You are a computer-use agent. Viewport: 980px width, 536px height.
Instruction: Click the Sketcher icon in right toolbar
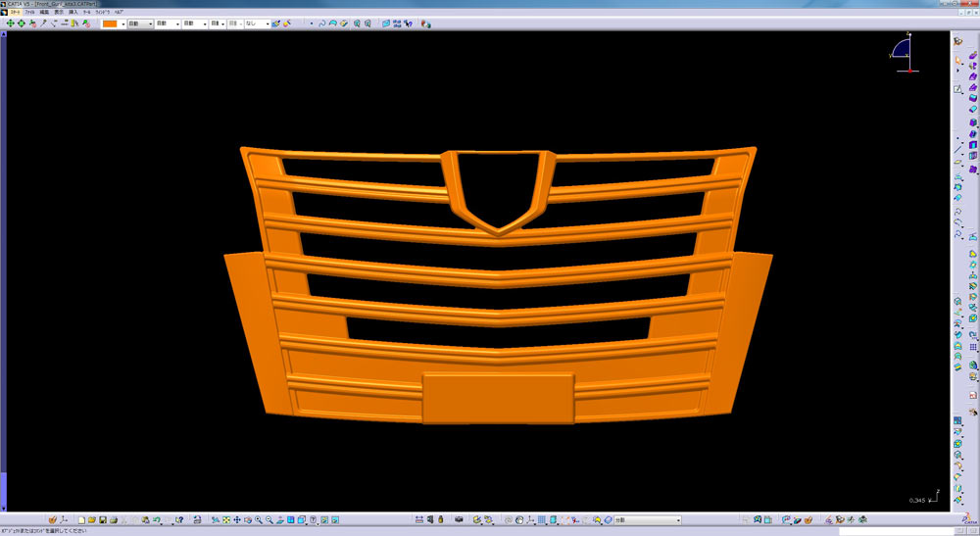pos(958,89)
